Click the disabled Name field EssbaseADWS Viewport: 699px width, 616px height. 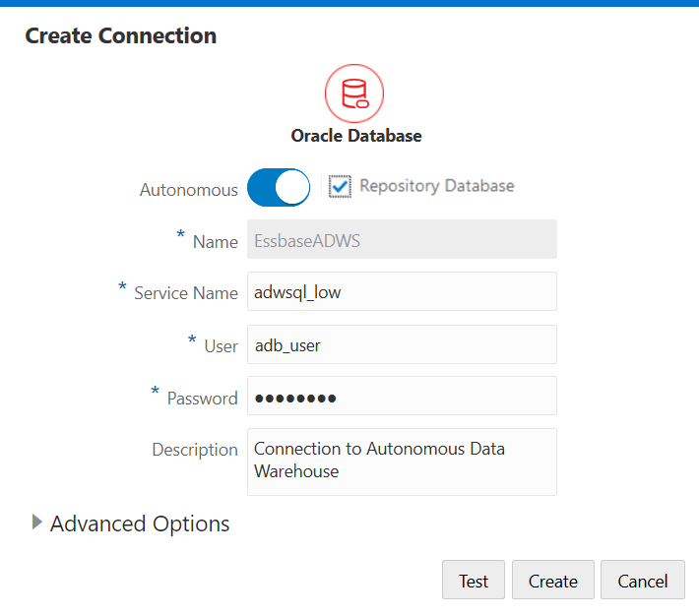(x=402, y=239)
